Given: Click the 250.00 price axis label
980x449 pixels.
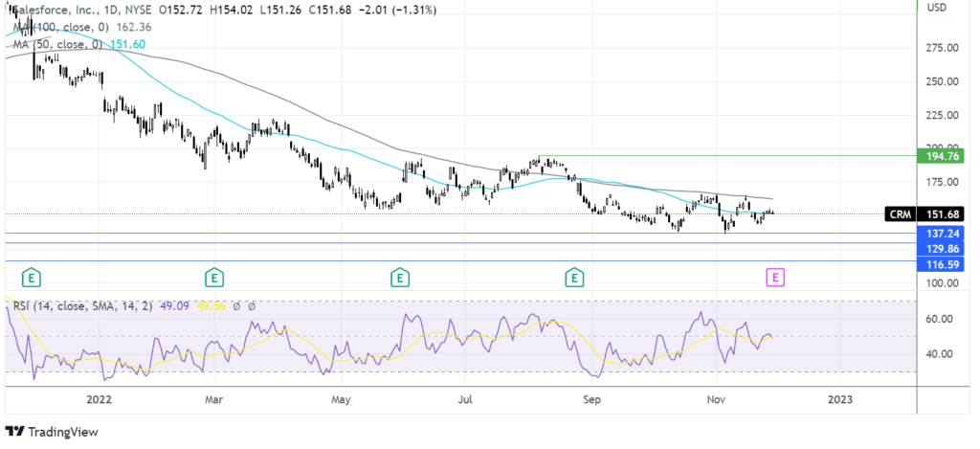Looking at the screenshot, I should [x=943, y=82].
